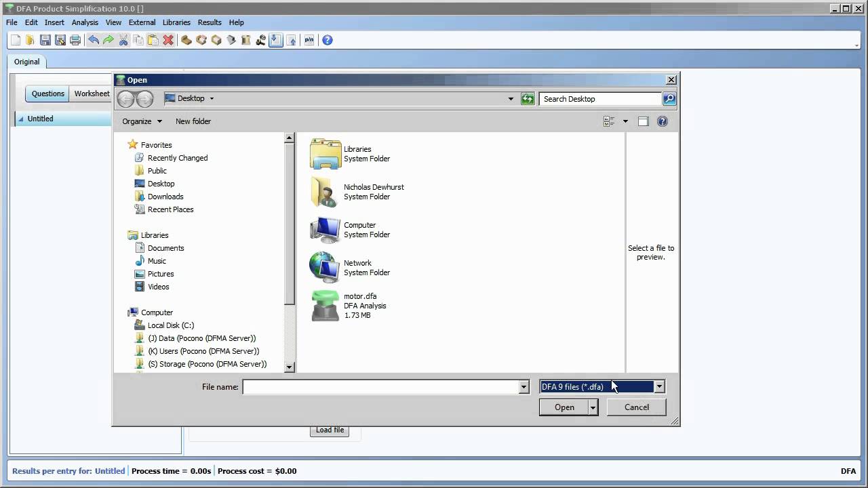Click the Undo arrow icon
Image resolution: width=868 pixels, height=488 pixels.
94,40
